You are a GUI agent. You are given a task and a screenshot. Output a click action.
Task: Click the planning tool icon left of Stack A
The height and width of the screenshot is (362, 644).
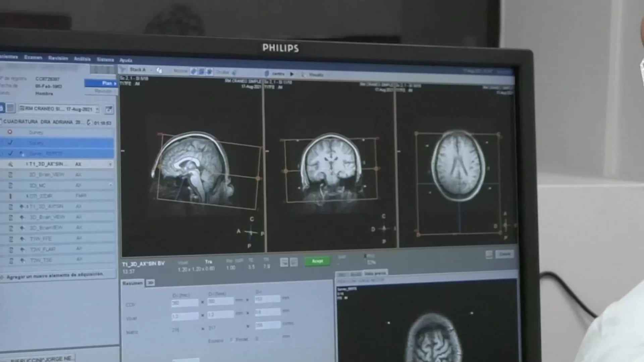(x=123, y=69)
